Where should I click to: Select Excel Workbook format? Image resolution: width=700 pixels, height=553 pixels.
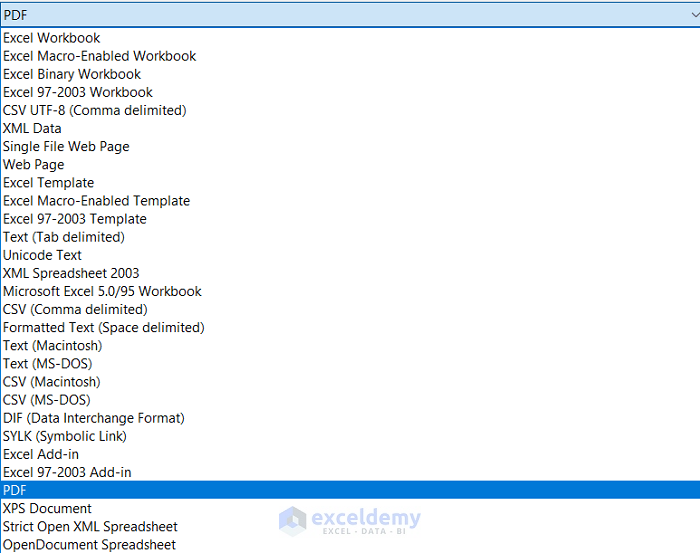point(350,38)
